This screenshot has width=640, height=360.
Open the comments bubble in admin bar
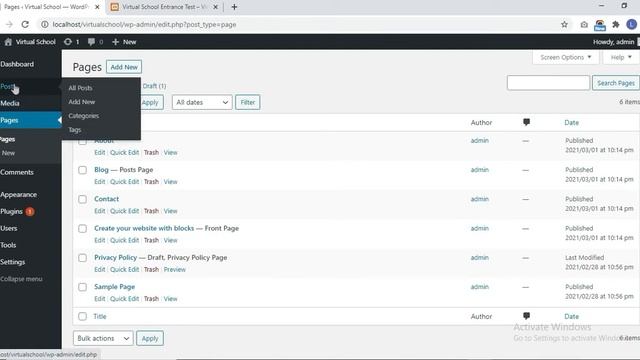pos(95,42)
